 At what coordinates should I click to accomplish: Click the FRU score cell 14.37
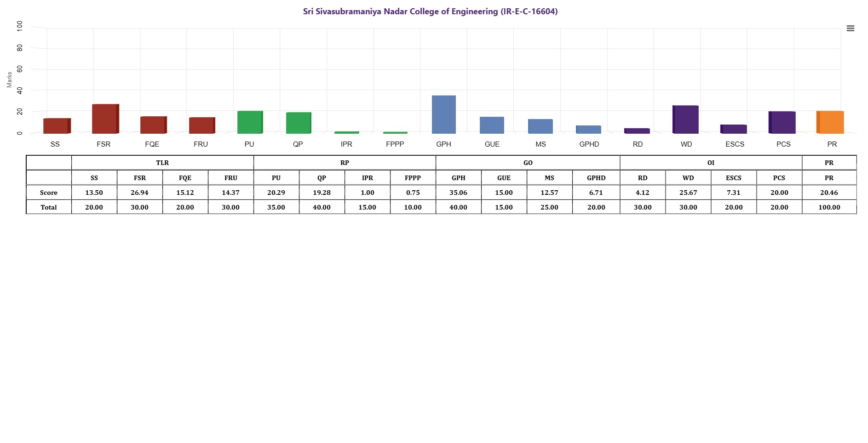click(231, 193)
